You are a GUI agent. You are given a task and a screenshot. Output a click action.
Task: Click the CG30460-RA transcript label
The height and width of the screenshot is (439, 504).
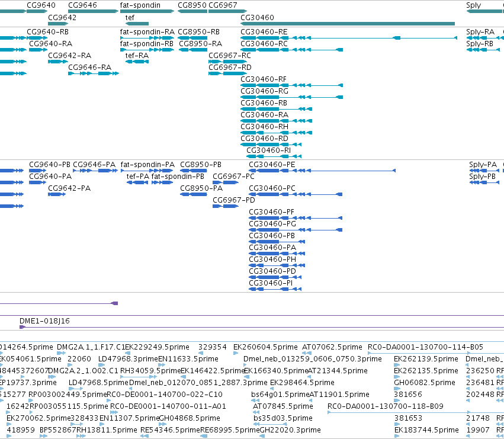pos(264,115)
